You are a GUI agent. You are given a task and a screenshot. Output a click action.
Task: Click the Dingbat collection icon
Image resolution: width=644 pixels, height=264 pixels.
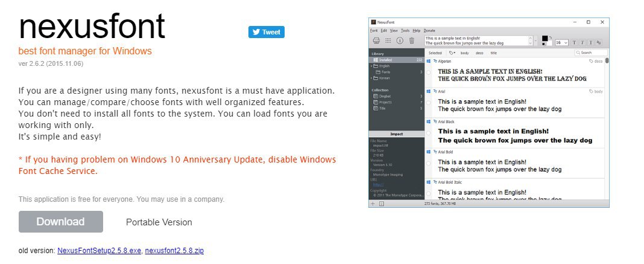click(x=376, y=96)
